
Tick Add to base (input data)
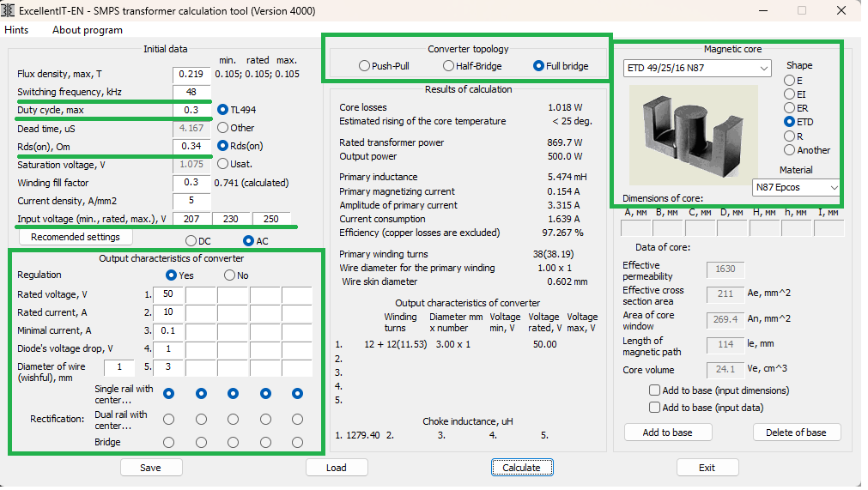coord(706,408)
